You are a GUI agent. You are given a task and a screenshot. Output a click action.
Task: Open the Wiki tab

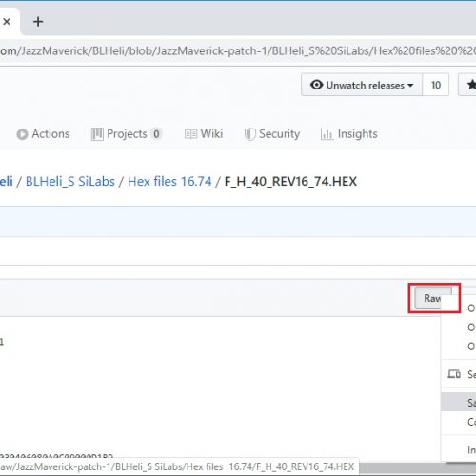pos(204,134)
